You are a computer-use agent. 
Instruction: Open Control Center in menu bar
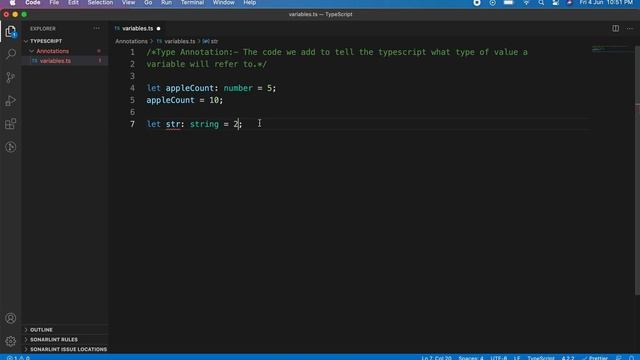click(556, 3)
